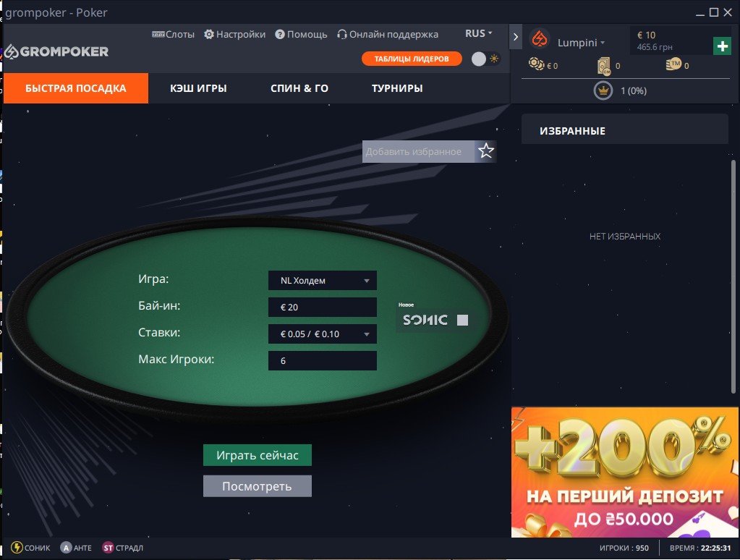Viewport: 740px width, 560px height.
Task: Click the green plus deposit icon
Action: 722,46
